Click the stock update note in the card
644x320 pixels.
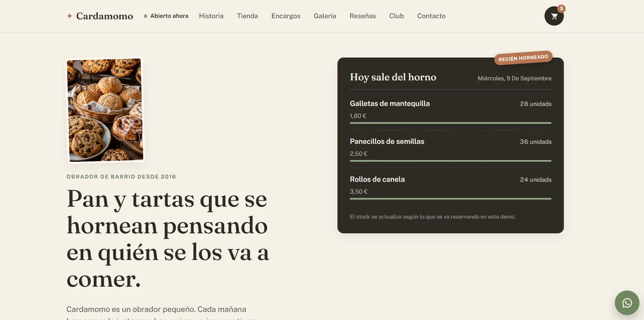click(433, 217)
